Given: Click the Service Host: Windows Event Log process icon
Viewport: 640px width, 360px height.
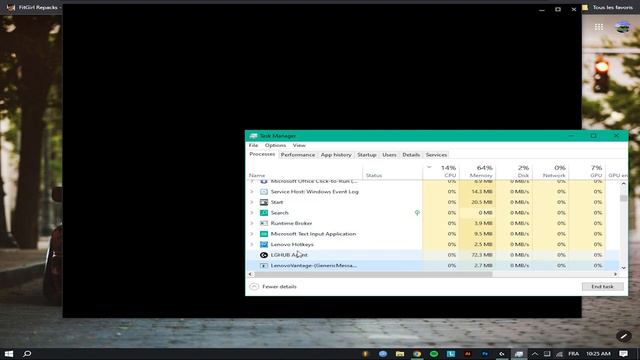Looking at the screenshot, I should (x=264, y=191).
